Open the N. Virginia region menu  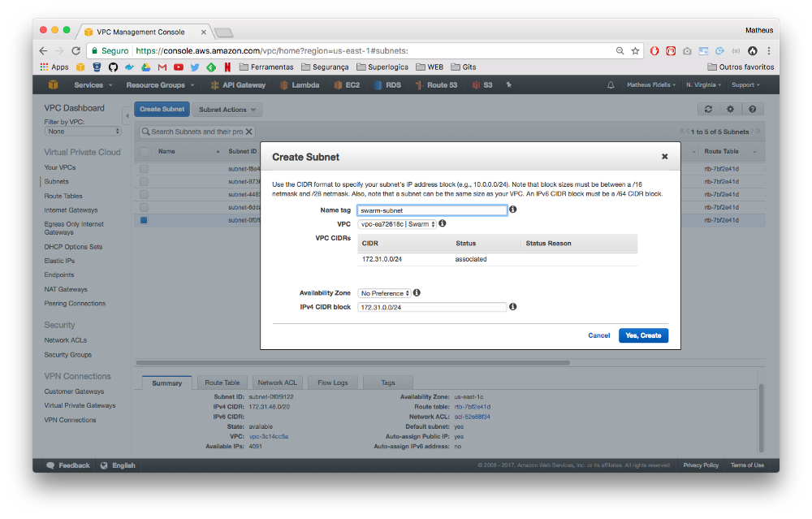(x=703, y=85)
